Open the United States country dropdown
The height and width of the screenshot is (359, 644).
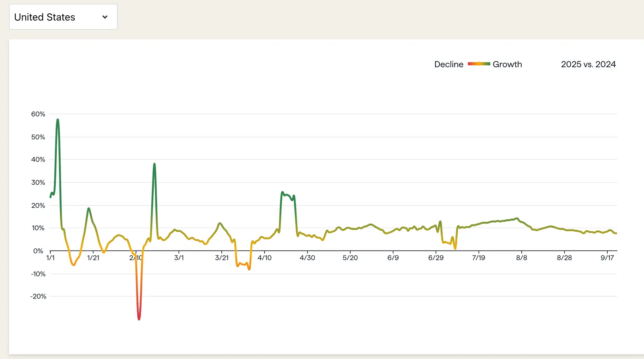pos(63,17)
